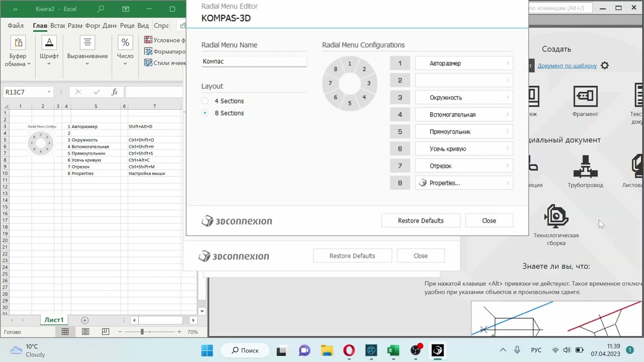Switch to the Вид ribbon tab in Excel
This screenshot has height=362, width=644.
pyautogui.click(x=143, y=26)
